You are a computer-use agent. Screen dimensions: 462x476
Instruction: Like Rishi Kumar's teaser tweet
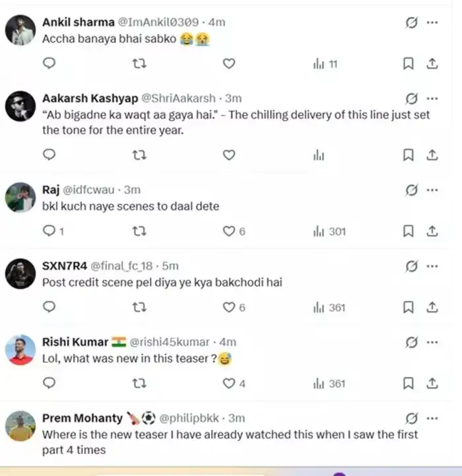pyautogui.click(x=229, y=383)
